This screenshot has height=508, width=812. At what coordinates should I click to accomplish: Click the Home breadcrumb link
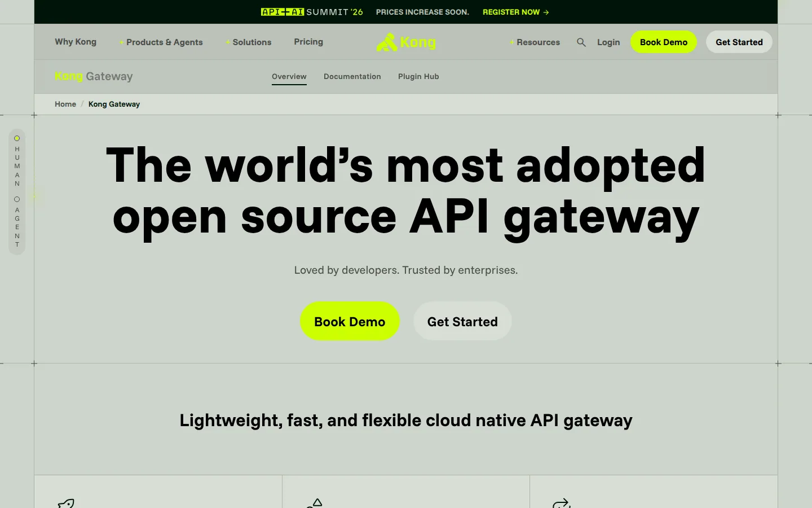click(65, 104)
